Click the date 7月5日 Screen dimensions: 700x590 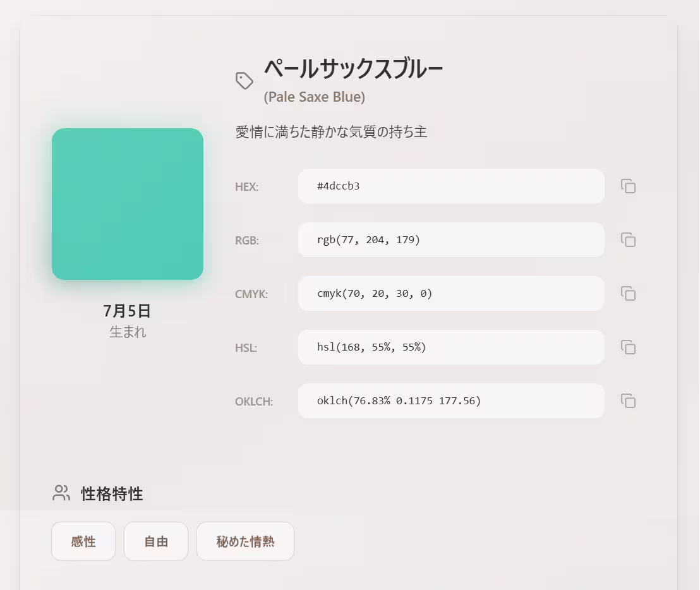point(127,311)
